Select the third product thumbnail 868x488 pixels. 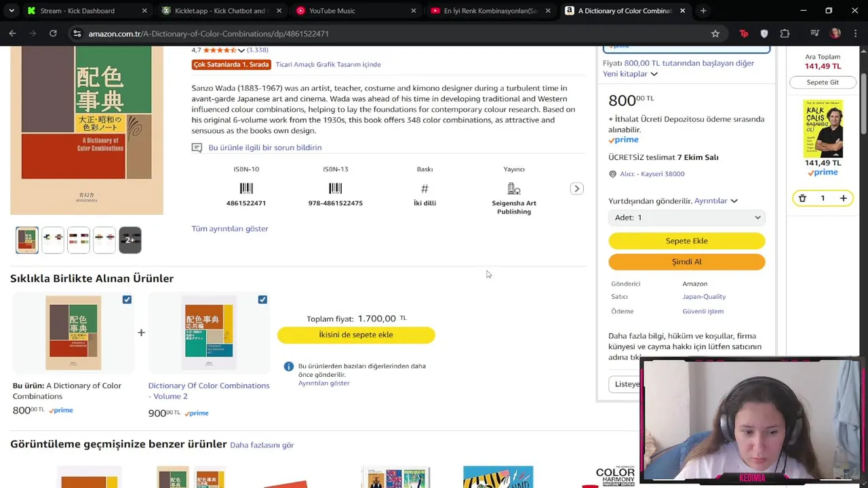pyautogui.click(x=79, y=240)
